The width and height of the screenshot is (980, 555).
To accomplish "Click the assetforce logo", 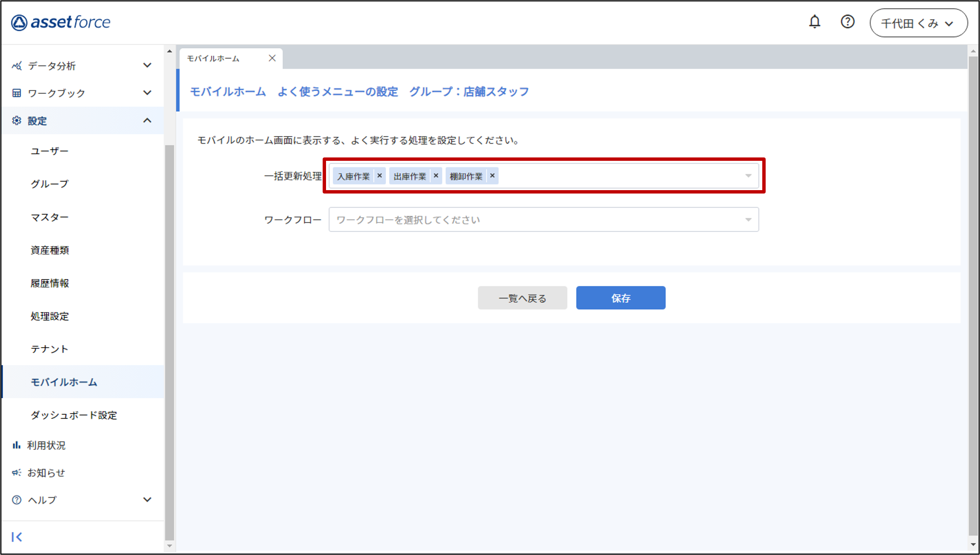I will [x=61, y=23].
